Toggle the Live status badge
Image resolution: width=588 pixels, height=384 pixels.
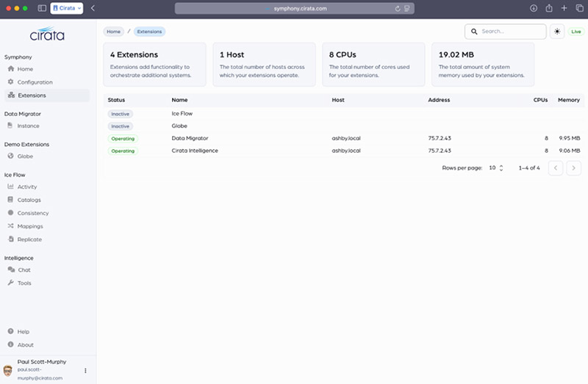pos(575,32)
